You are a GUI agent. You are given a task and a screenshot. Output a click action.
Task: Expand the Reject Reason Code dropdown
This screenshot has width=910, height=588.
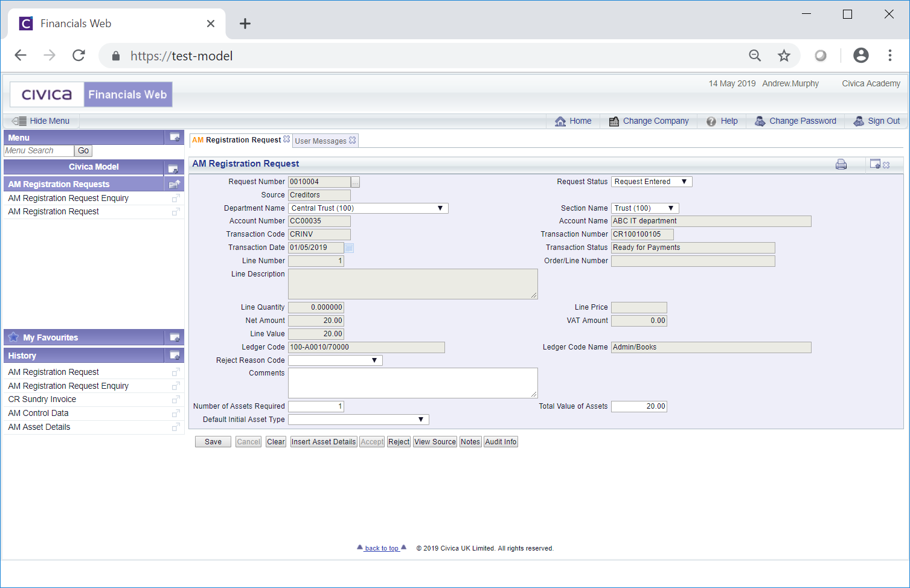point(335,360)
